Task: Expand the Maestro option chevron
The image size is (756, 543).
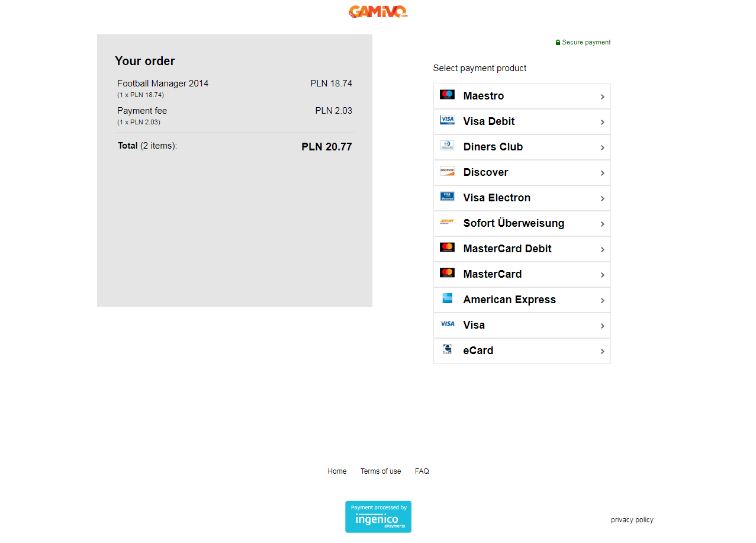Action: coord(602,97)
